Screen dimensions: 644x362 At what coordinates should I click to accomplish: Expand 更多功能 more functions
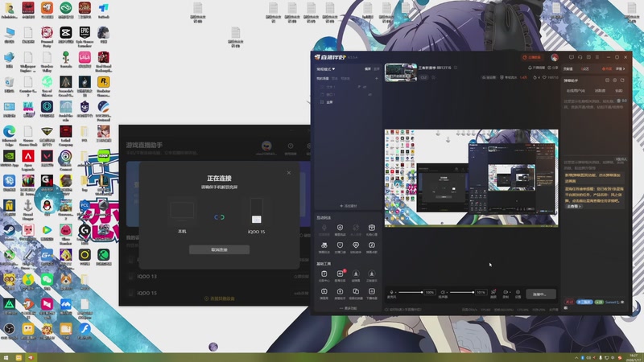coord(349,308)
